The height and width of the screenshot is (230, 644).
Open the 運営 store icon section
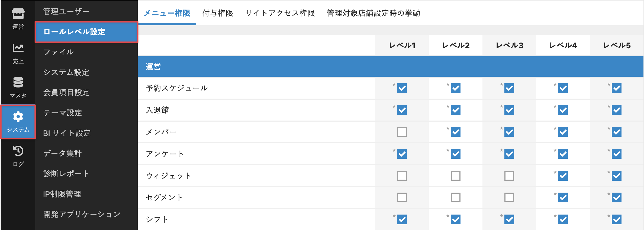coord(18,18)
